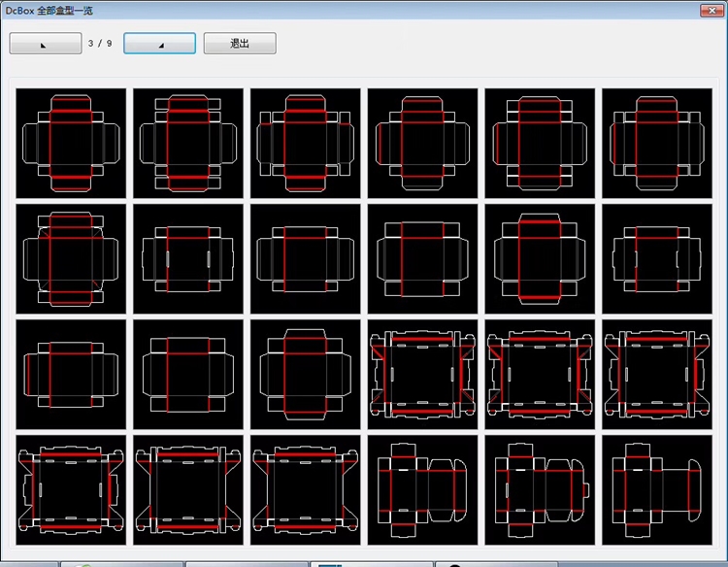Select fourth-row, fourth-column carton with lid template
This screenshot has height=567, width=728.
pos(422,490)
